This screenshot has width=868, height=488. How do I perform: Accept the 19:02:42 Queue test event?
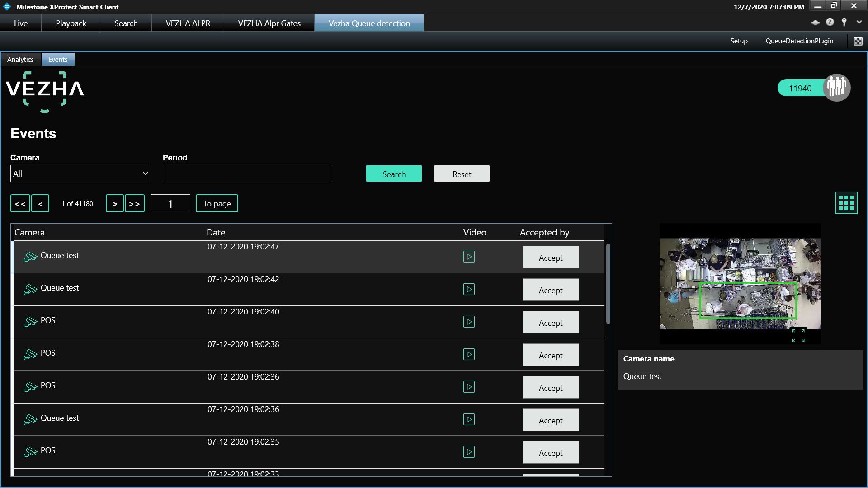pos(551,290)
